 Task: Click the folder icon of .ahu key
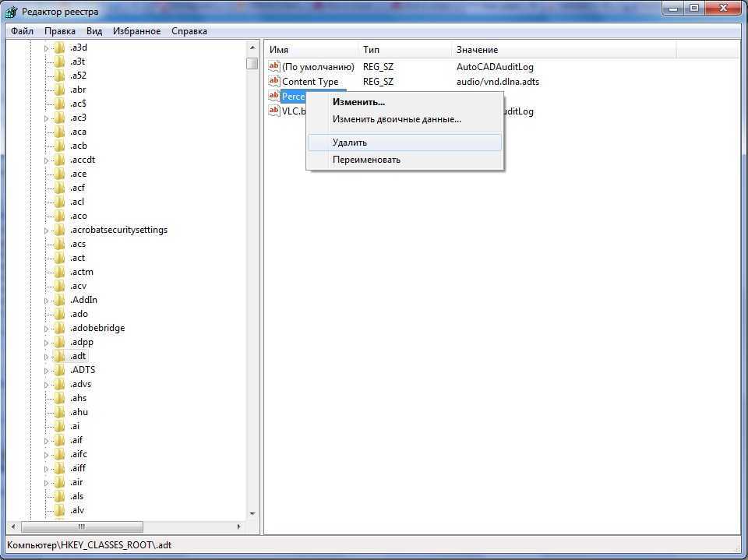(x=60, y=412)
